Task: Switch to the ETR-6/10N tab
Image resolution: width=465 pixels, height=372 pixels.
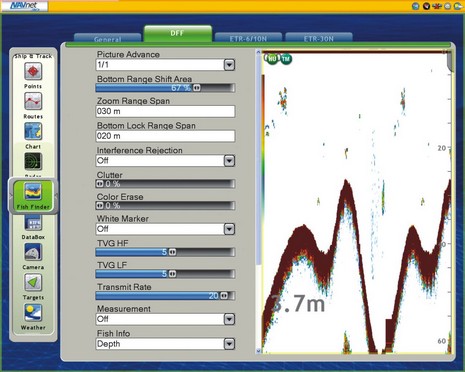Action: coord(248,38)
